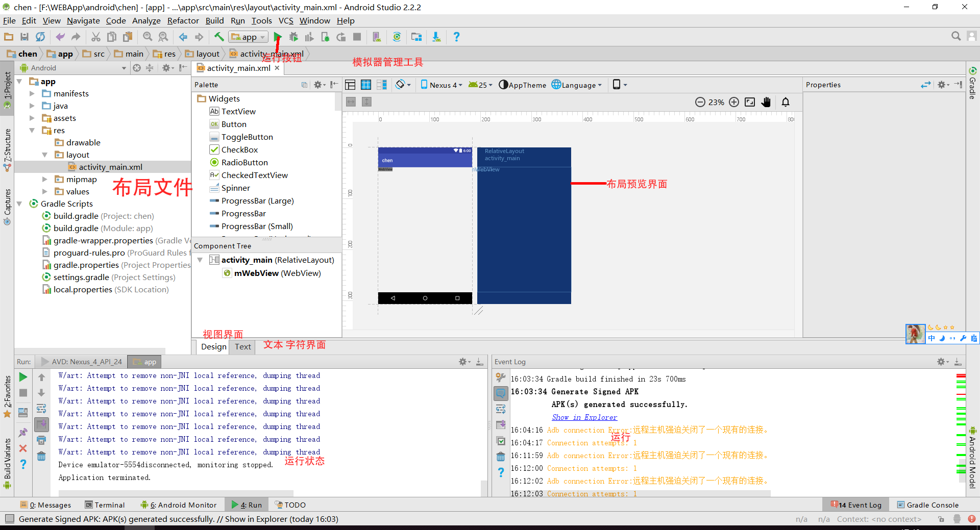Expand the manifests folder
The image size is (980, 530).
[x=32, y=93]
